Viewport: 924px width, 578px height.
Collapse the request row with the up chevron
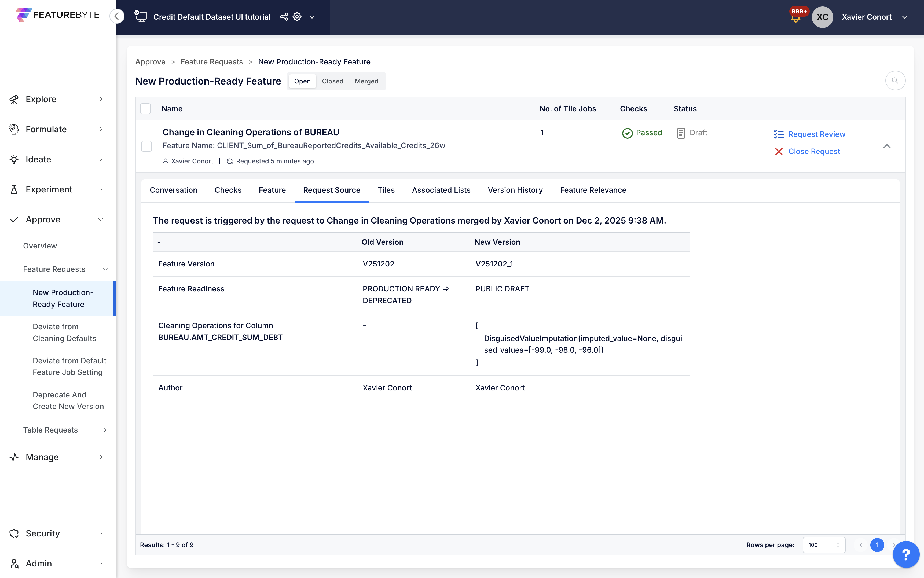886,147
